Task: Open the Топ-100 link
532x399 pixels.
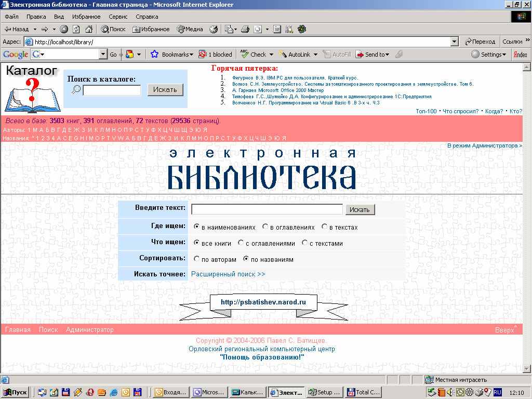Action: click(x=426, y=111)
